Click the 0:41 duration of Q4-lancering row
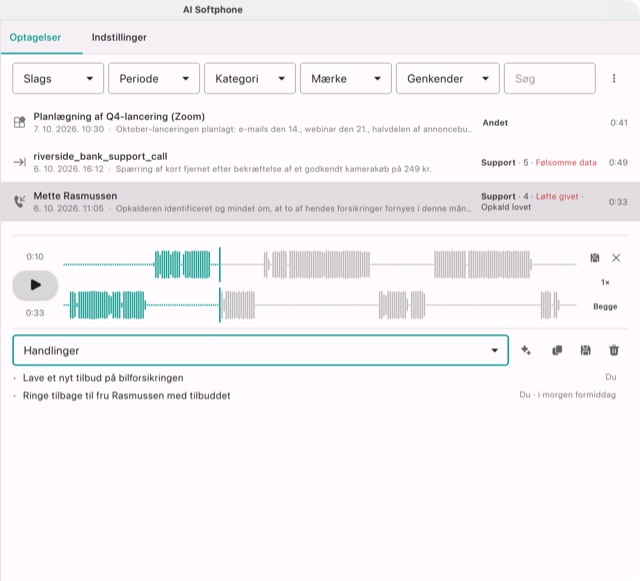 [619, 122]
